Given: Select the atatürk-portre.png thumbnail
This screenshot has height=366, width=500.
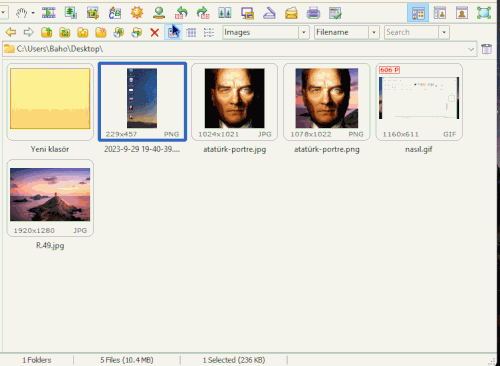Looking at the screenshot, I should tap(327, 102).
